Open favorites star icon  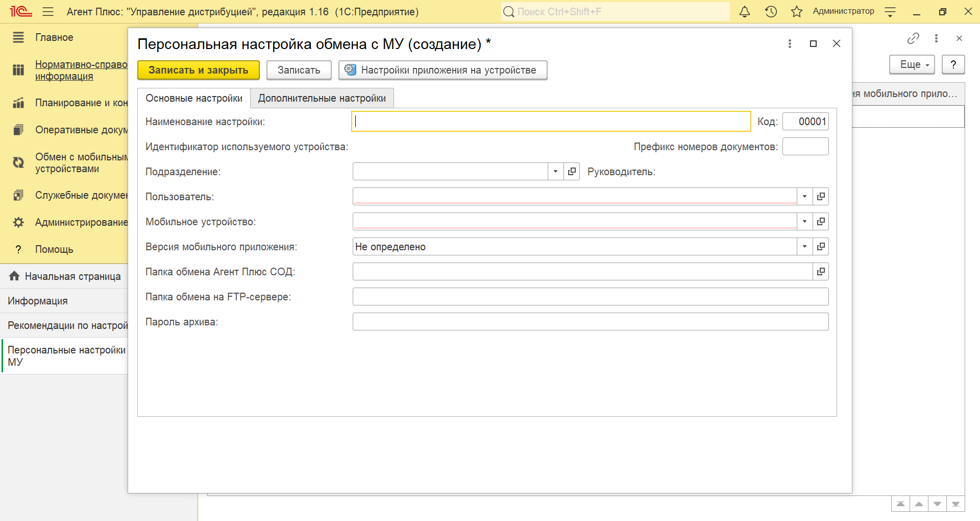click(x=797, y=11)
